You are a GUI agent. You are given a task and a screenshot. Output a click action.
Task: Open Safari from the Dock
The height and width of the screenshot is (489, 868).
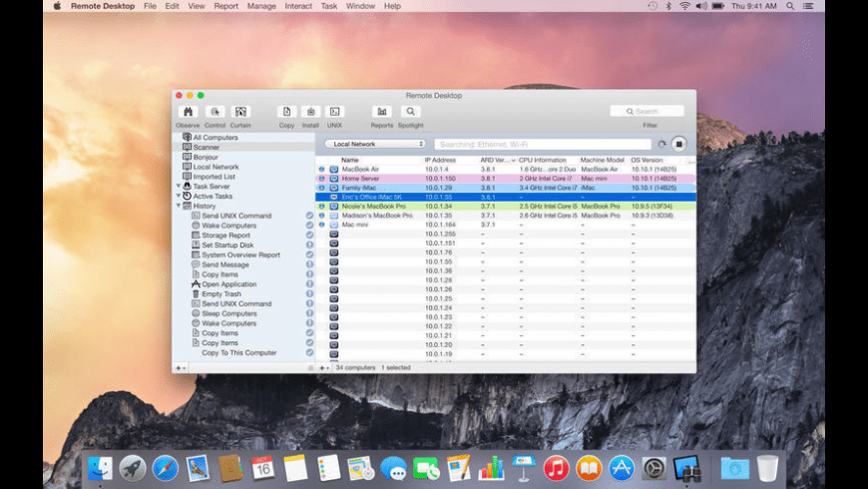[x=165, y=468]
